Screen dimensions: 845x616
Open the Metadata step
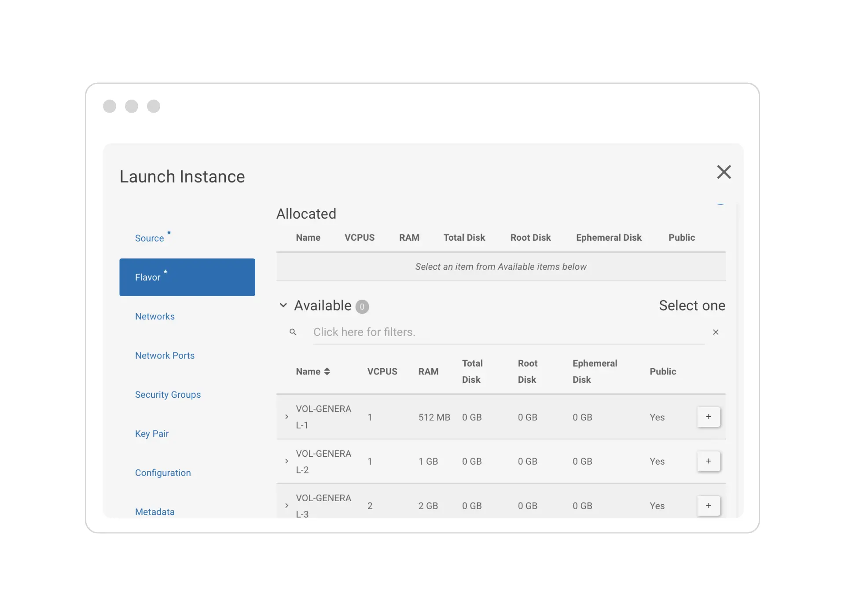pos(155,512)
